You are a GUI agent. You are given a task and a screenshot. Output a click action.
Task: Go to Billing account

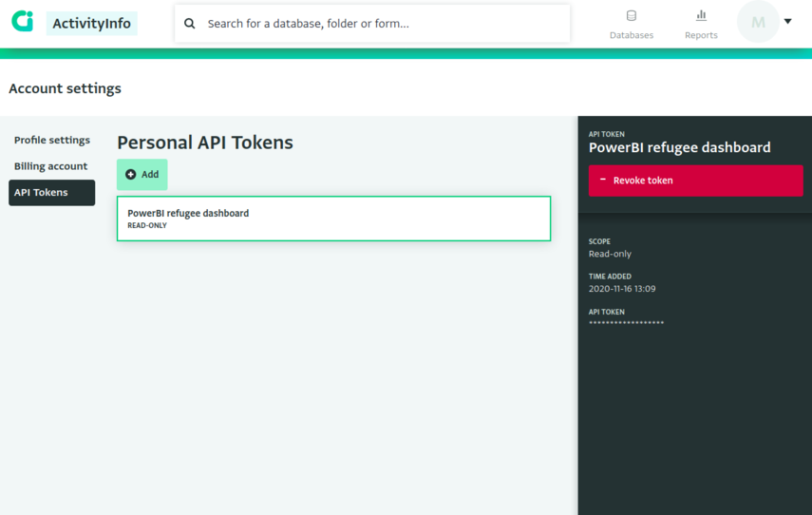tap(50, 166)
